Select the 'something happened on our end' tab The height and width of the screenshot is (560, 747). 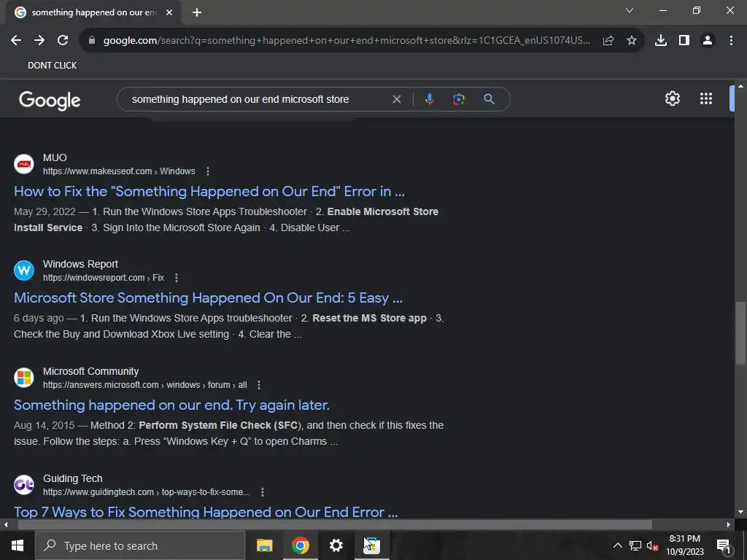coord(93,12)
